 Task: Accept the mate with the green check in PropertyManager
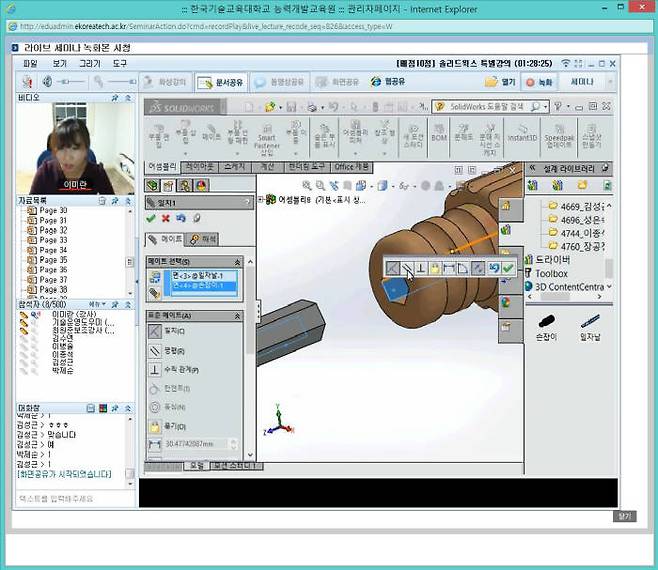pos(151,218)
